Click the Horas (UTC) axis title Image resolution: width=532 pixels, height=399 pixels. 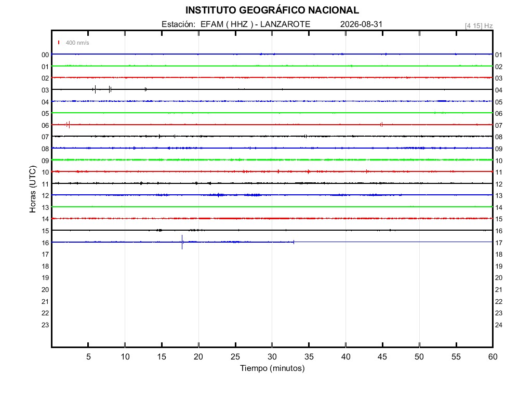(33, 189)
